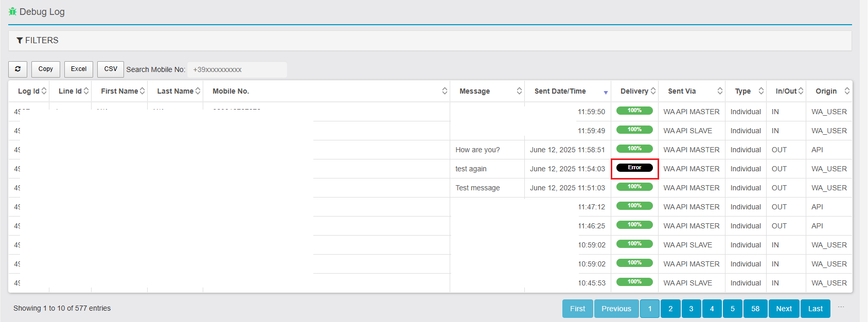Sort by Log Id column arrows

[x=44, y=91]
